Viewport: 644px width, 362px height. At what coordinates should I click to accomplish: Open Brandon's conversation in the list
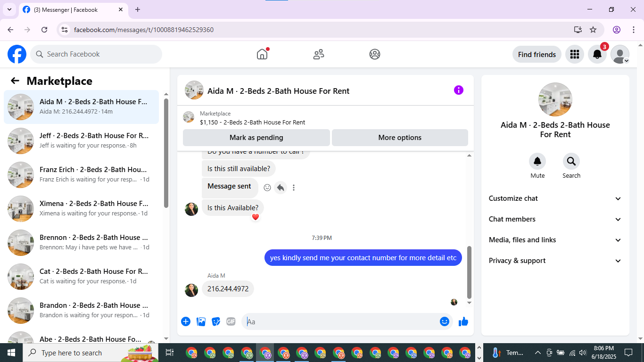[x=82, y=311]
